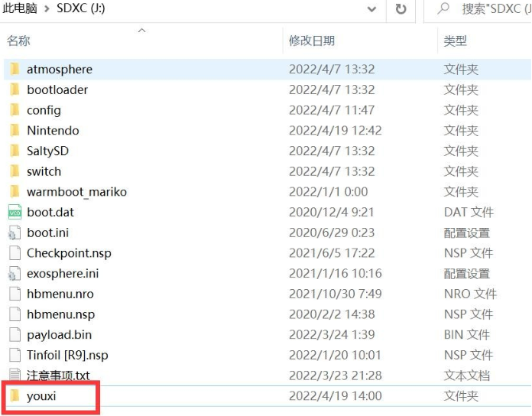
Task: Click the date 2022/4/19 12:42
Action: (x=336, y=131)
